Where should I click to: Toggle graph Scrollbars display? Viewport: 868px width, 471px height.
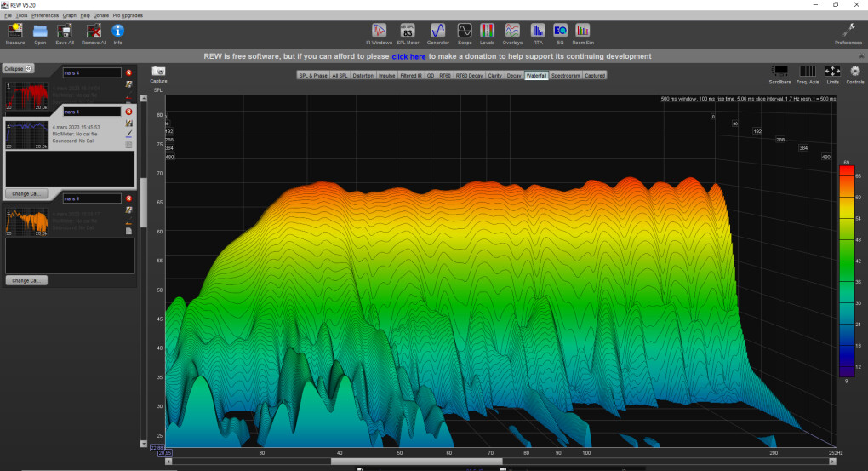(779, 72)
